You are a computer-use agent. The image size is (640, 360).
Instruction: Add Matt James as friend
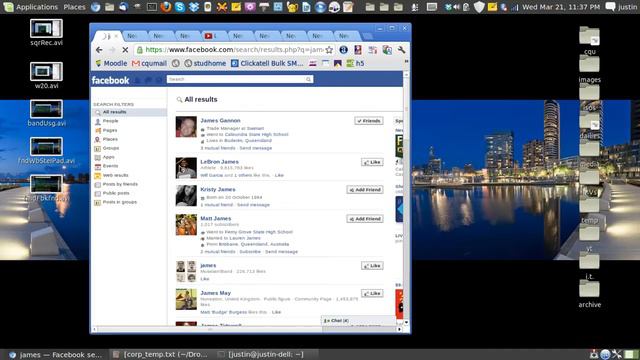[365, 219]
